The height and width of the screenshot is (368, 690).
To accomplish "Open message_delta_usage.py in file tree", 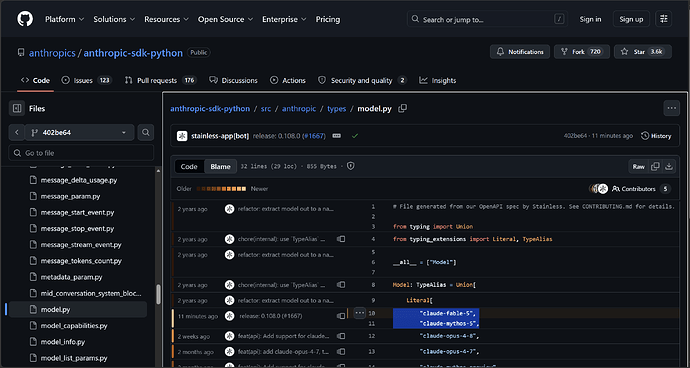I will [78, 180].
